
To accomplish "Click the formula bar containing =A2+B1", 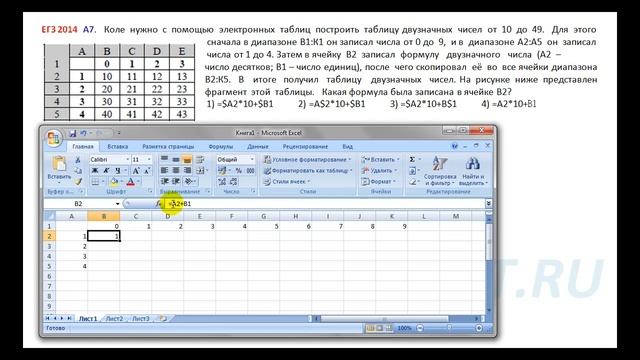I will pos(324,203).
